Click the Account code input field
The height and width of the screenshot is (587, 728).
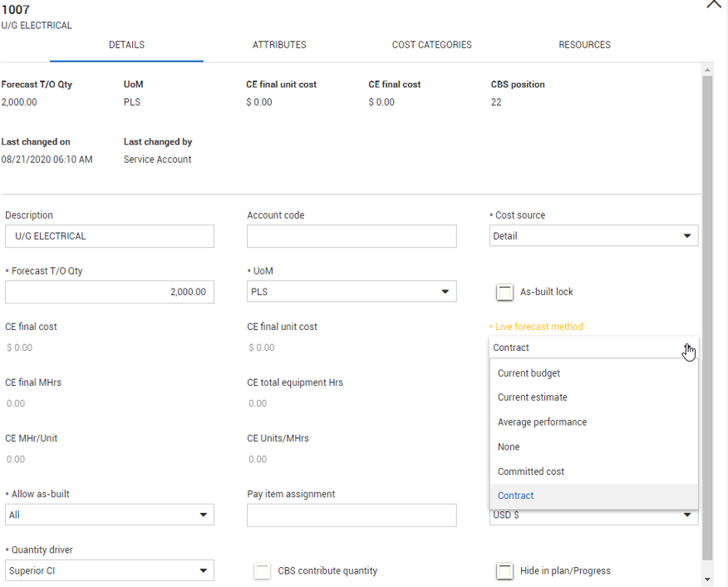coord(352,236)
